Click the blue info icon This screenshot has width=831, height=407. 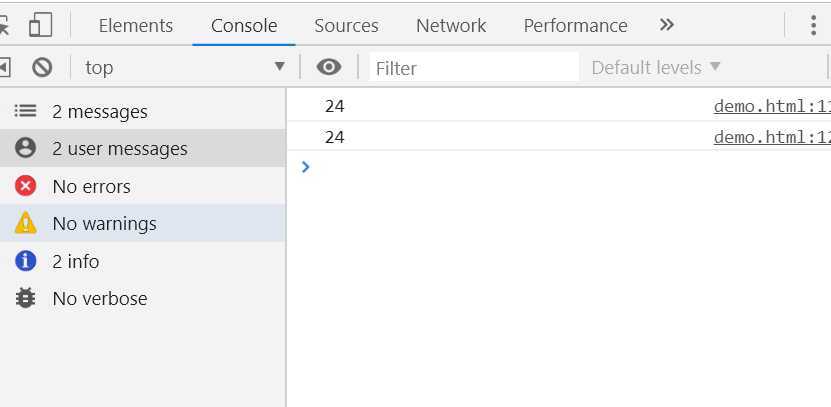[x=25, y=261]
